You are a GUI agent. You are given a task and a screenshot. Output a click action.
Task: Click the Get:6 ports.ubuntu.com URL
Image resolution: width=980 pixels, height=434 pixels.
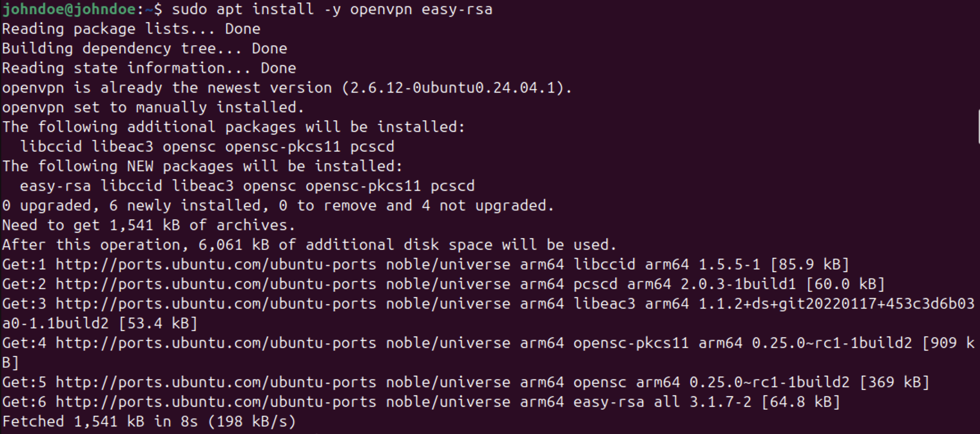(216, 402)
